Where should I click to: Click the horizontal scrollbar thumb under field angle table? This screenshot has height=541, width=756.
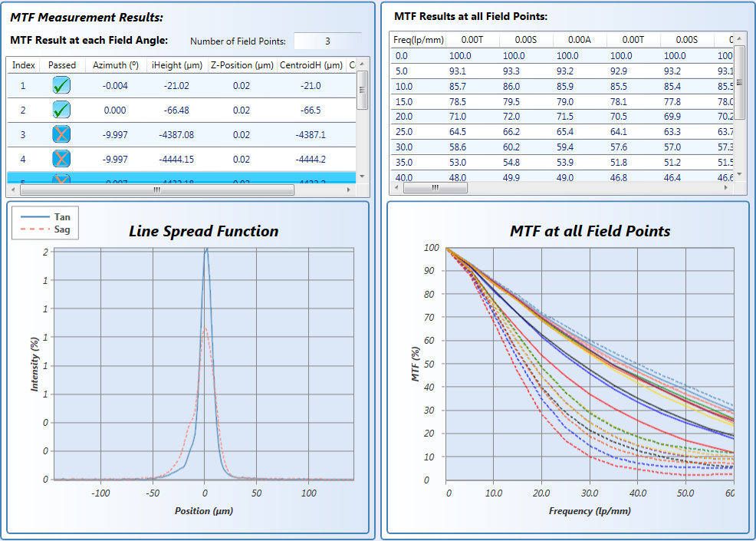point(157,190)
